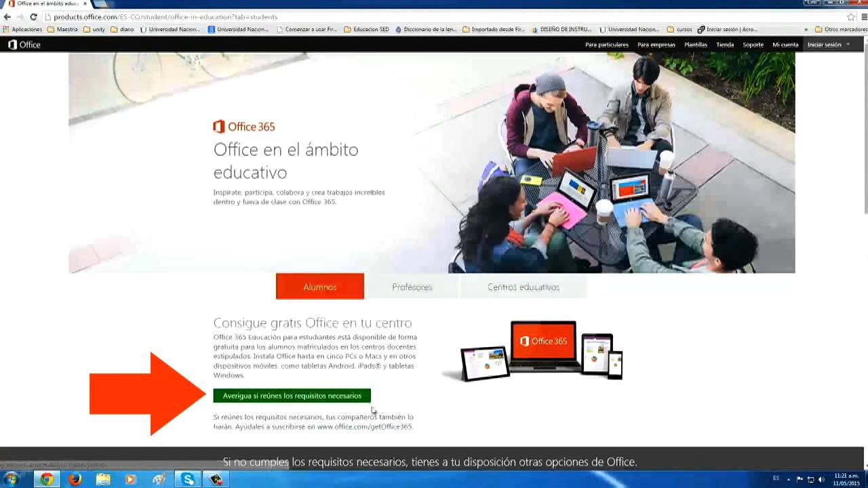Open the media player taskbar icon

pos(130,479)
